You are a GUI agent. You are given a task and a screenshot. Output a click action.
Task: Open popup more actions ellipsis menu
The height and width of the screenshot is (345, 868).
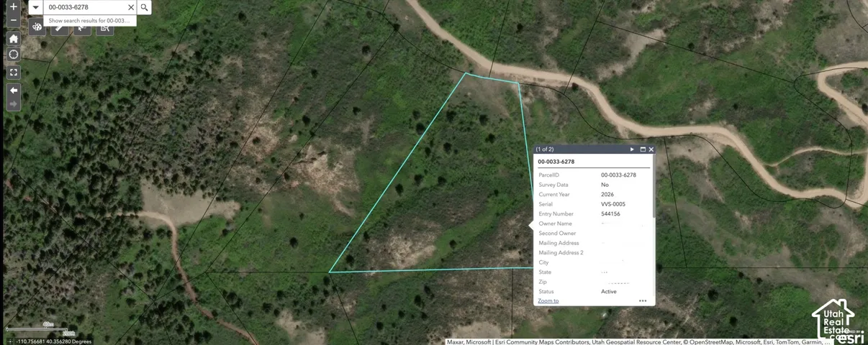pos(643,300)
